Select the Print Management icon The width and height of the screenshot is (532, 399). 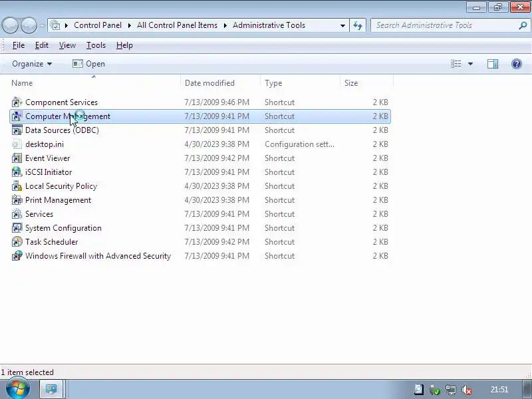click(x=17, y=200)
